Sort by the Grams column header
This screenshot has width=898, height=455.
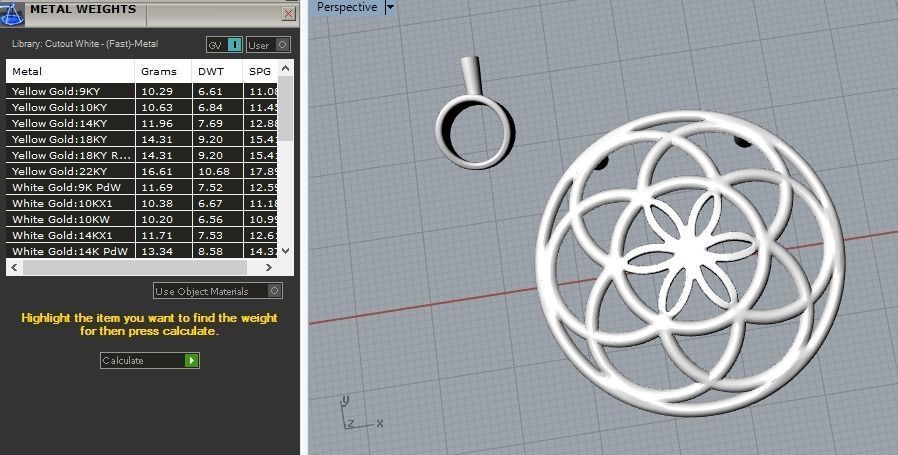pyautogui.click(x=163, y=72)
